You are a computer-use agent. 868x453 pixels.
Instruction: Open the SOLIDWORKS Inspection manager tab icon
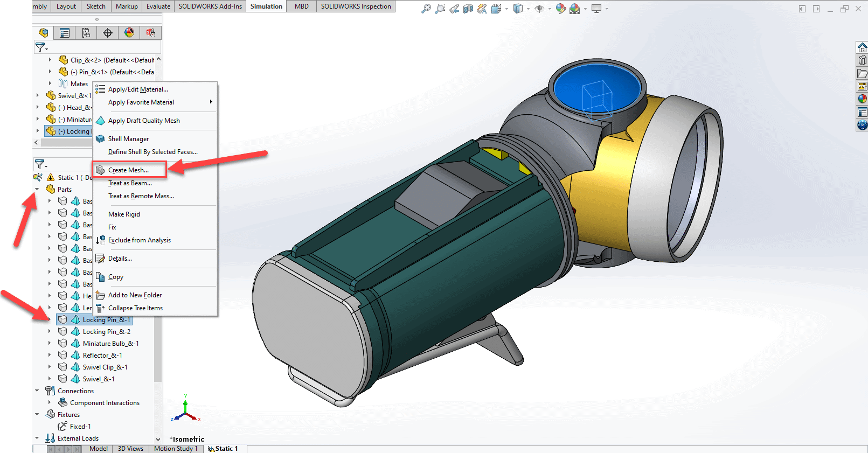coord(151,33)
